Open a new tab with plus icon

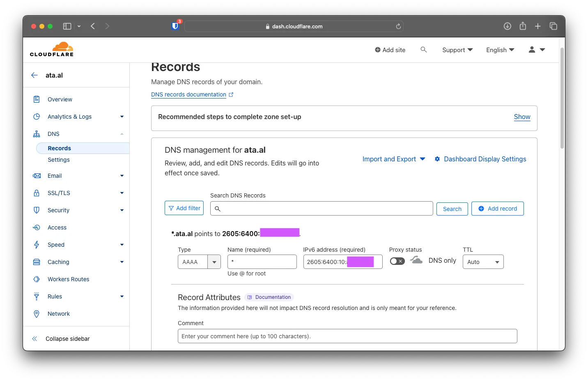tap(537, 26)
